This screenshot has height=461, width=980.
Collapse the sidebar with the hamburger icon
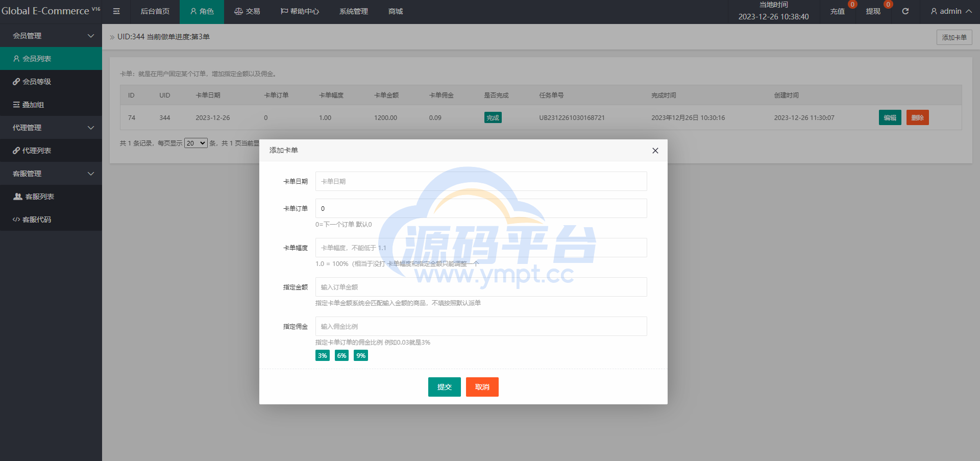tap(116, 11)
